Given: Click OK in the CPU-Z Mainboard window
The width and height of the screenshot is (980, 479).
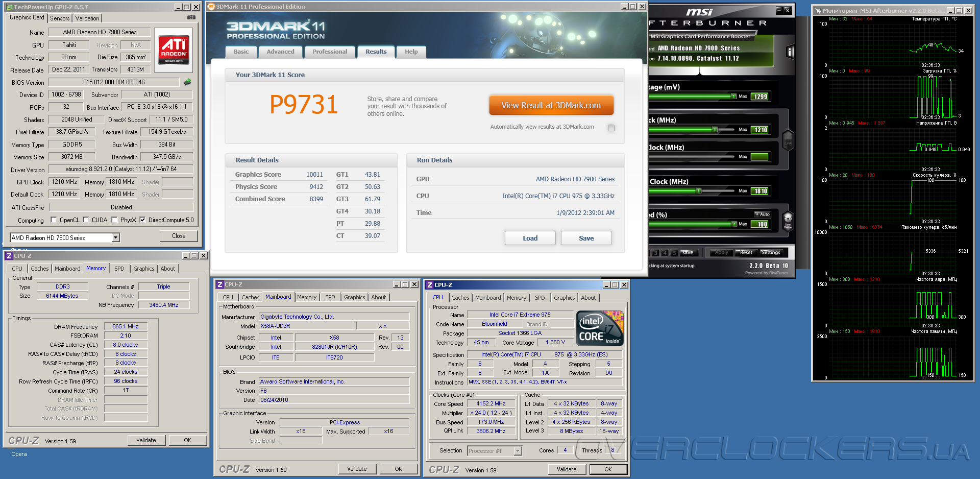Looking at the screenshot, I should tap(399, 469).
